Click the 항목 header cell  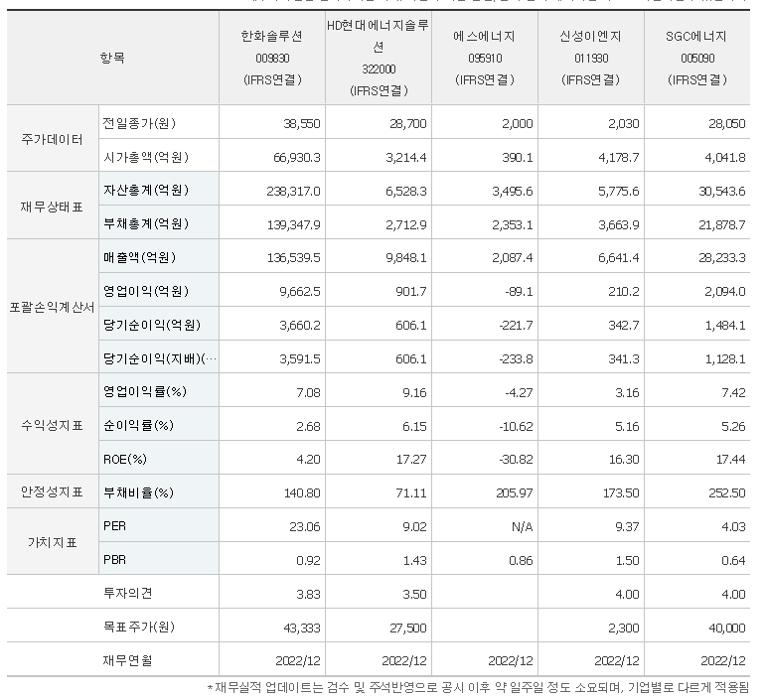(x=112, y=58)
